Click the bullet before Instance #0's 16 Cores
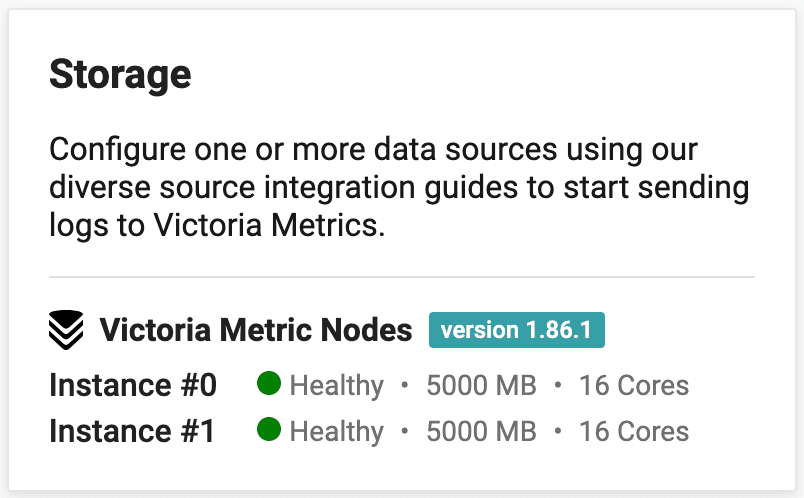 pyautogui.click(x=558, y=385)
